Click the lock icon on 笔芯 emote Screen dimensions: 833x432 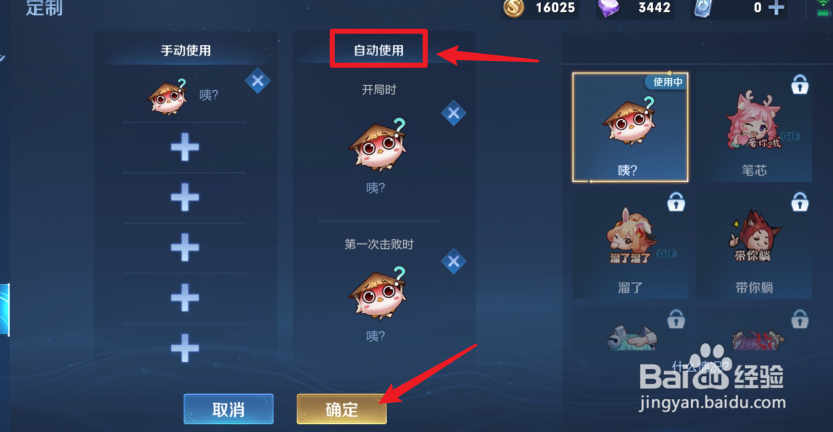800,84
